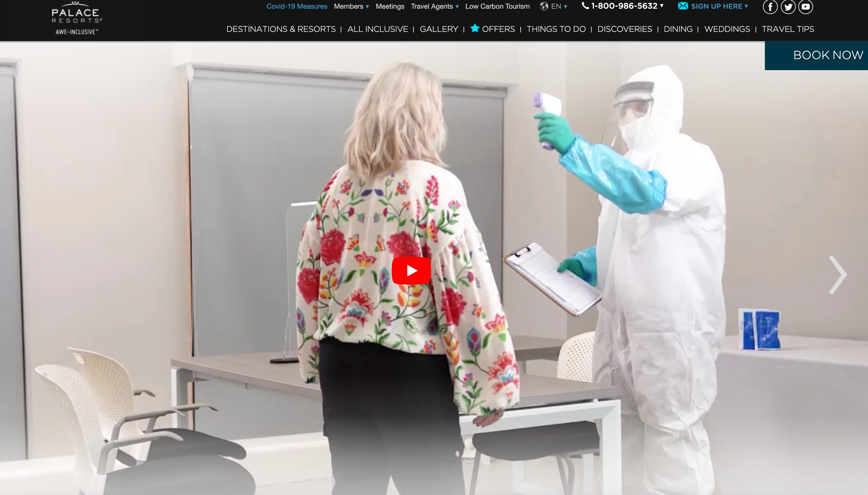The width and height of the screenshot is (868, 495).
Task: Click the globe language icon
Action: click(544, 6)
